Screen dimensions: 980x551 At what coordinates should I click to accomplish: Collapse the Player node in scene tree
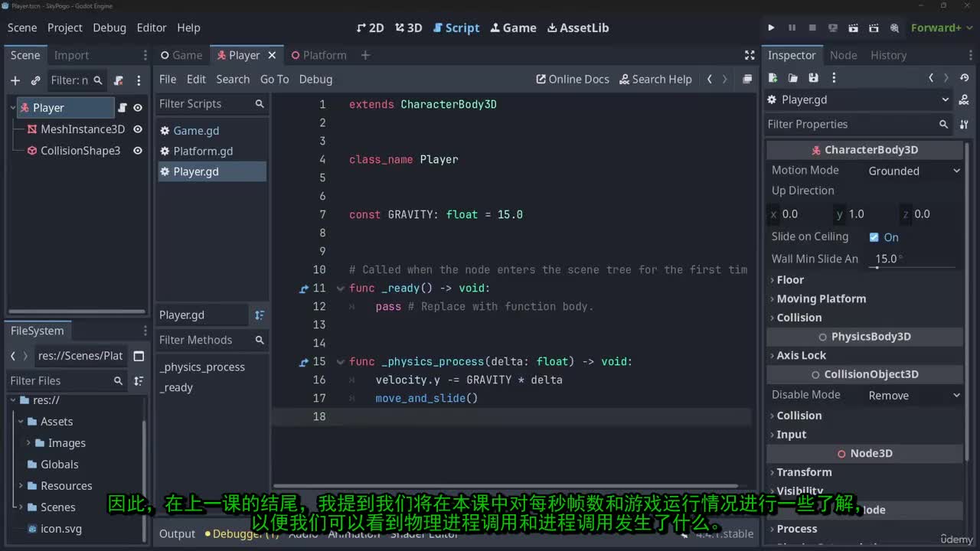(13, 108)
